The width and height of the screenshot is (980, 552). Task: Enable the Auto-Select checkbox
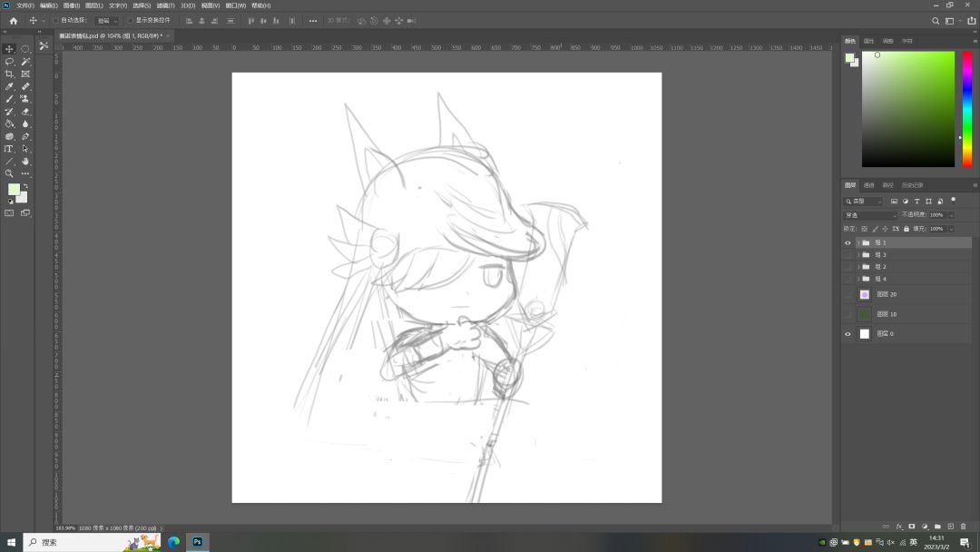[x=55, y=21]
